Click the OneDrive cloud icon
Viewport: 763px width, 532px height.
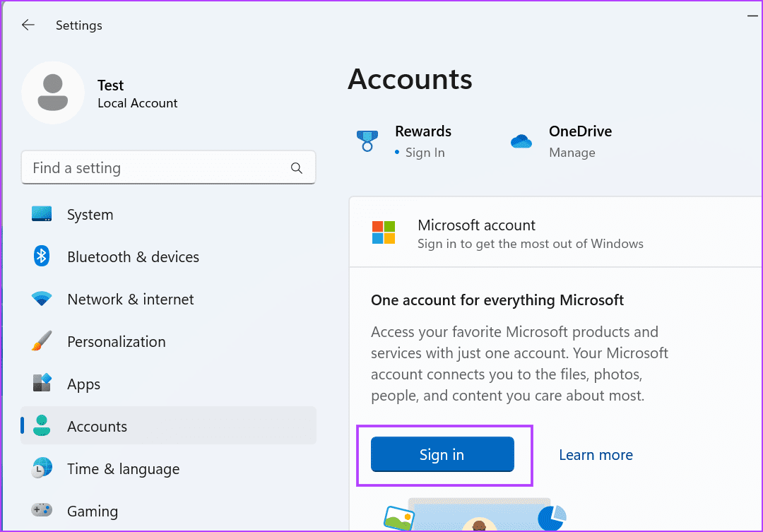coord(521,141)
